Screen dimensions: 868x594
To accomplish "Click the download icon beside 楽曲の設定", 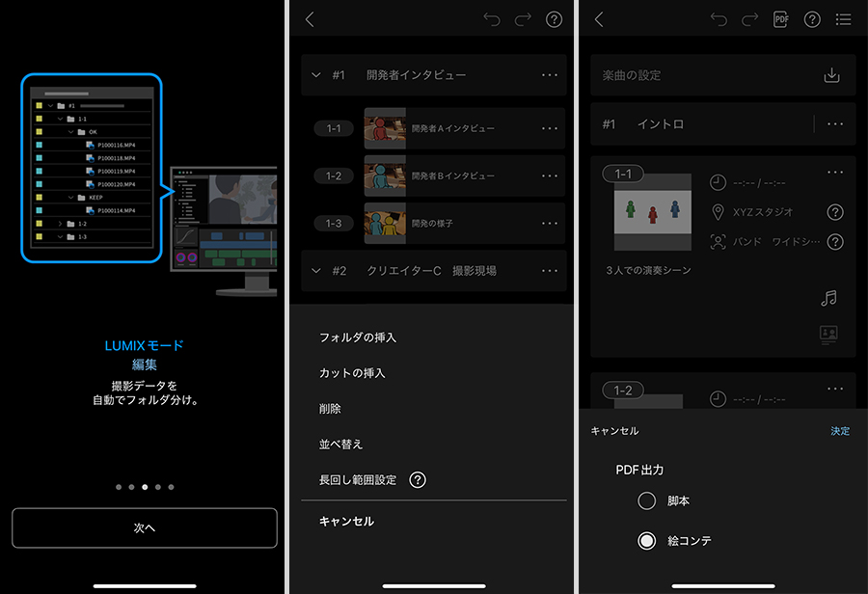I will click(x=831, y=75).
